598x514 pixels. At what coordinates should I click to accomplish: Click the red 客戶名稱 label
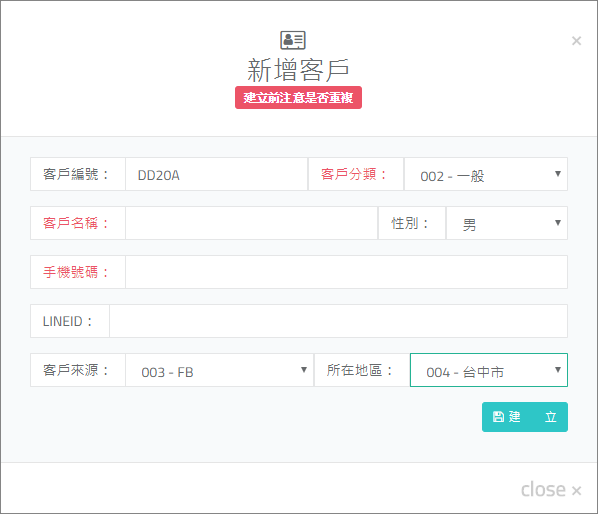click(76, 223)
